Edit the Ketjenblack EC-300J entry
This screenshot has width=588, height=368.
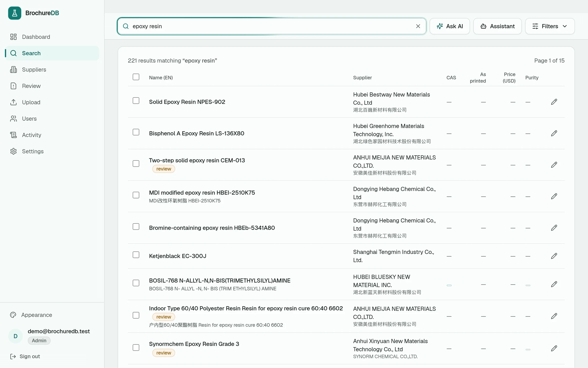(x=554, y=256)
